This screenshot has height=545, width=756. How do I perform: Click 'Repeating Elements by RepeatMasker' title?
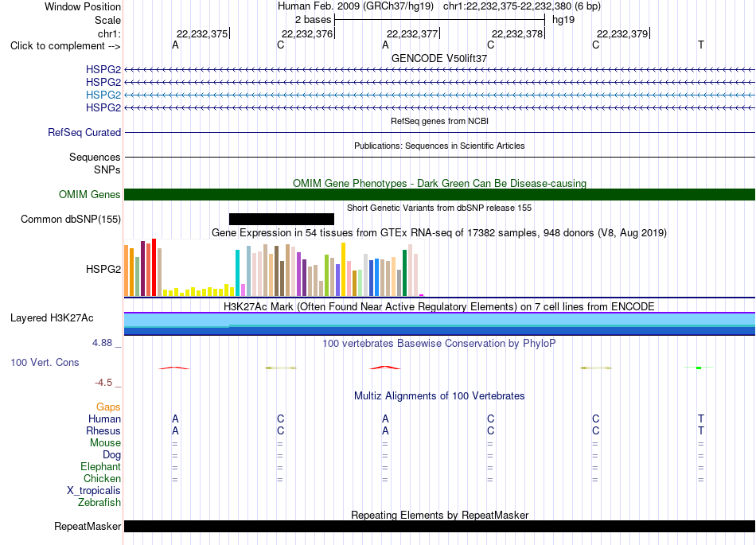[x=440, y=515]
